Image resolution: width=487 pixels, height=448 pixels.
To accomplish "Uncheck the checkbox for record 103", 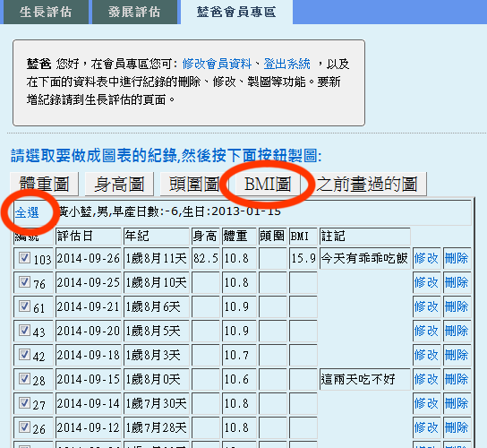I will [24, 257].
